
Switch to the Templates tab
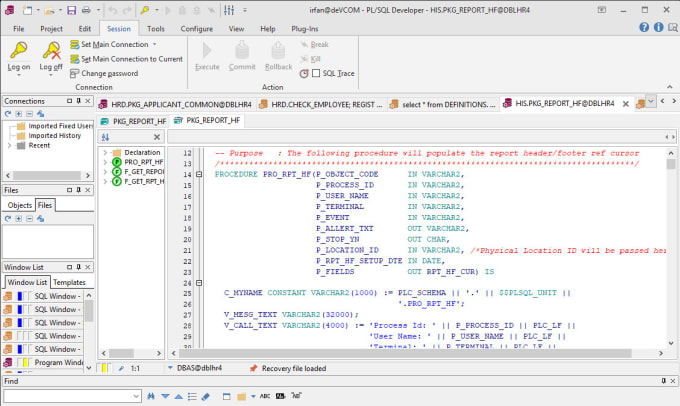tap(69, 282)
